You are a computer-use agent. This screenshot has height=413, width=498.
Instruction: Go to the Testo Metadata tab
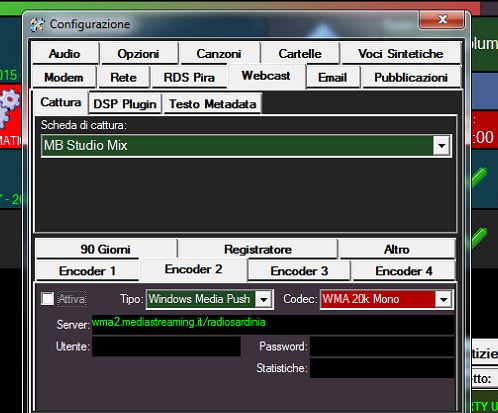213,104
